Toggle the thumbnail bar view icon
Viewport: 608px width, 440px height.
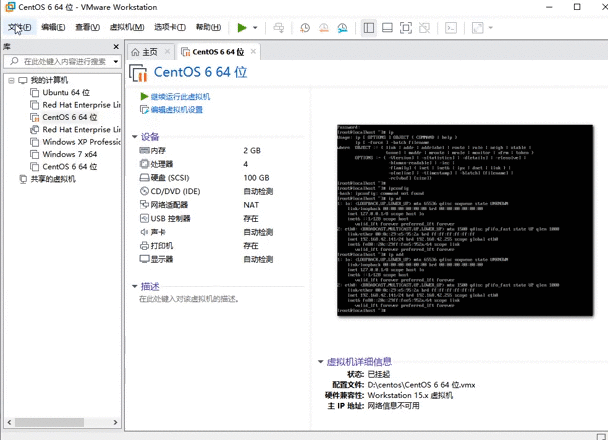[x=387, y=28]
